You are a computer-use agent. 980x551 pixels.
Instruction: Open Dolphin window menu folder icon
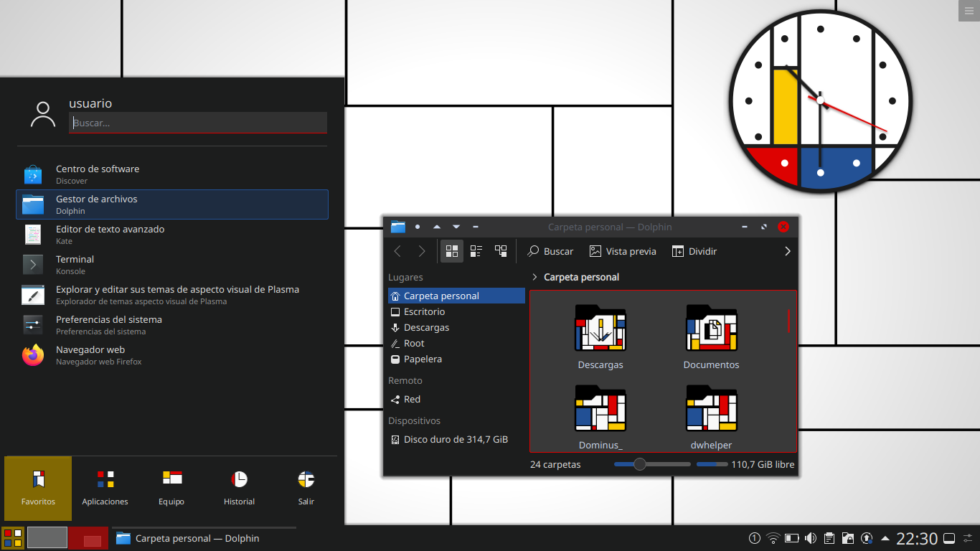[398, 227]
